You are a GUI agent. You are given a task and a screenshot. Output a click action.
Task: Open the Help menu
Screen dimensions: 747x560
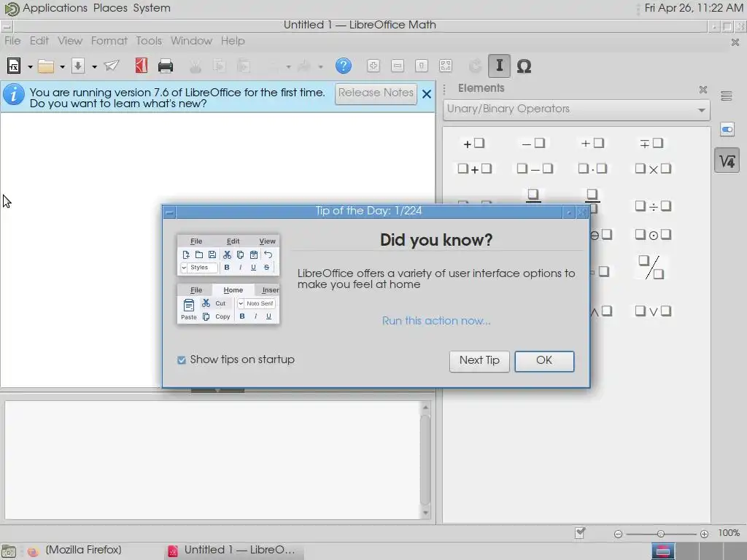233,41
